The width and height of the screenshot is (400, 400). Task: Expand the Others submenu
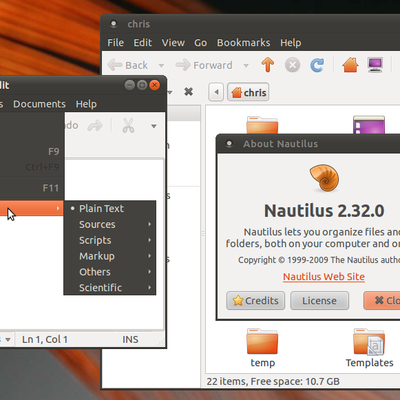pyautogui.click(x=110, y=272)
